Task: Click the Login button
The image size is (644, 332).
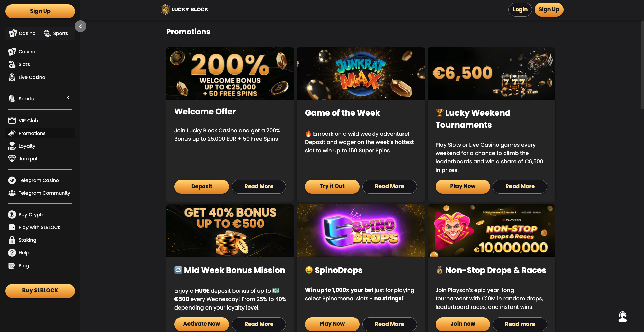Action: tap(520, 10)
